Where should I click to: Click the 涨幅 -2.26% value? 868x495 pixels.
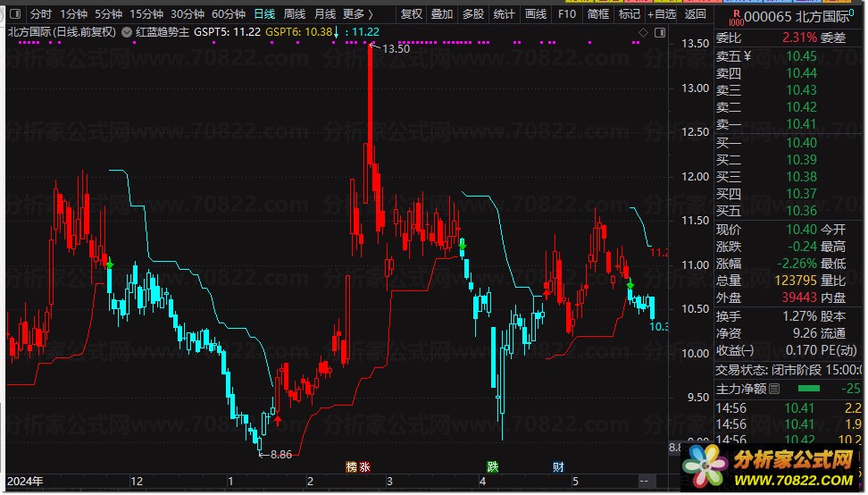coord(797,264)
